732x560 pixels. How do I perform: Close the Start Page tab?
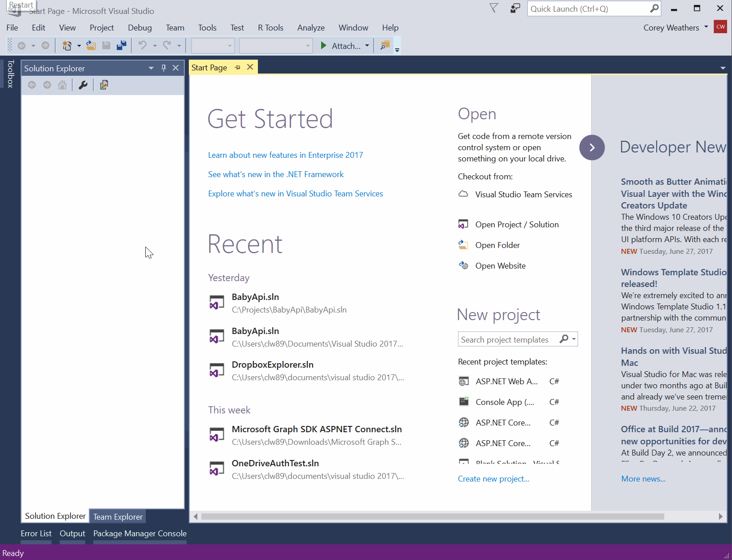point(250,67)
